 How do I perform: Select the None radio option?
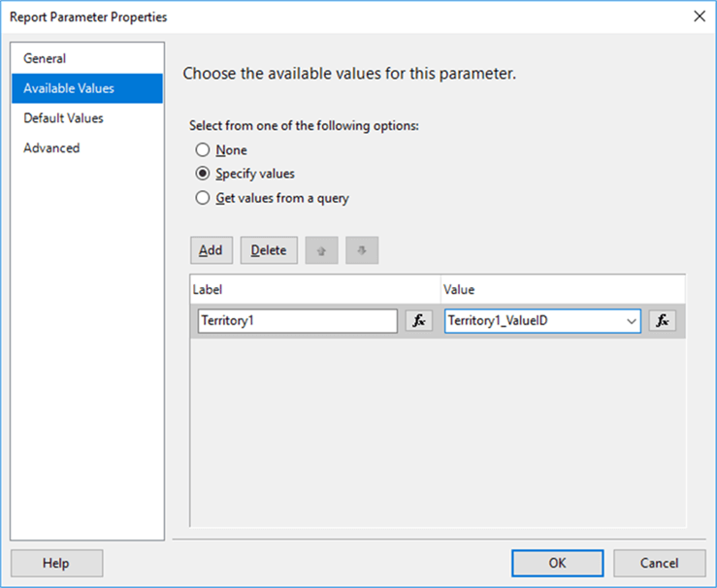203,150
